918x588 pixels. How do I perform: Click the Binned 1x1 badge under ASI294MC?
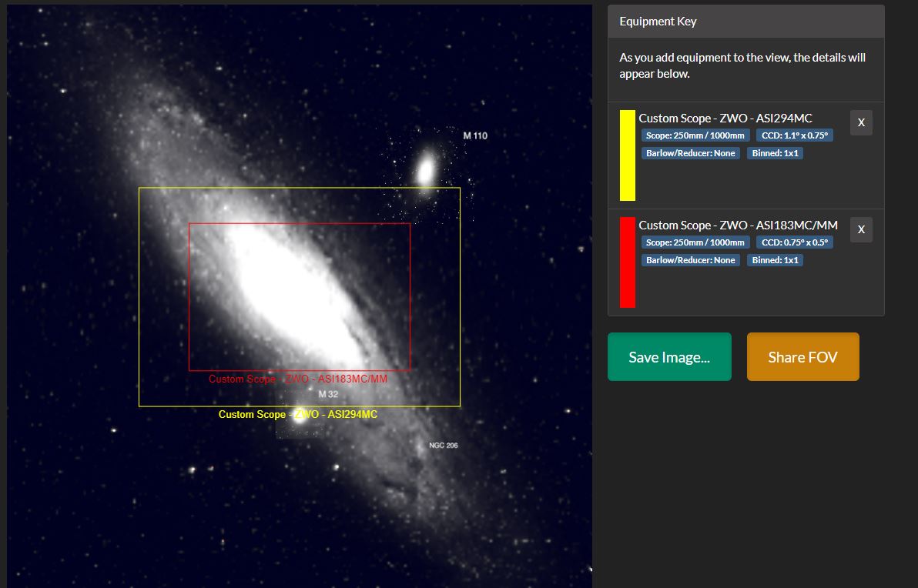click(x=775, y=153)
